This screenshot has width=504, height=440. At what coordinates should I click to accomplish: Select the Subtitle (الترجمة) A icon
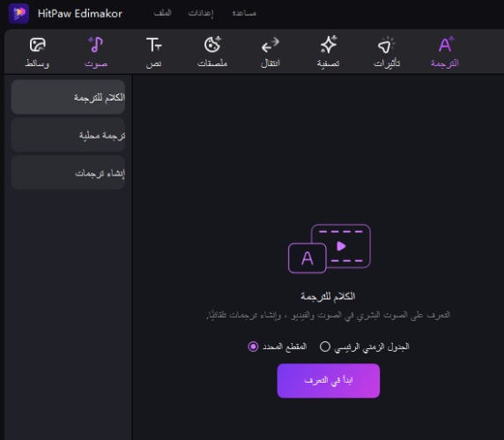pos(446,45)
